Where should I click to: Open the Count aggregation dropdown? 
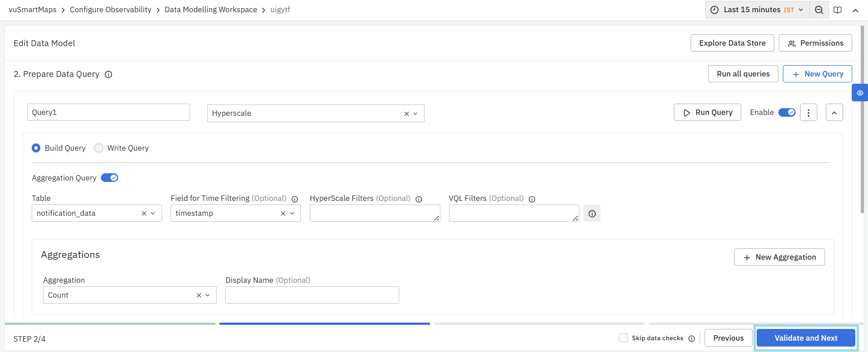(208, 295)
